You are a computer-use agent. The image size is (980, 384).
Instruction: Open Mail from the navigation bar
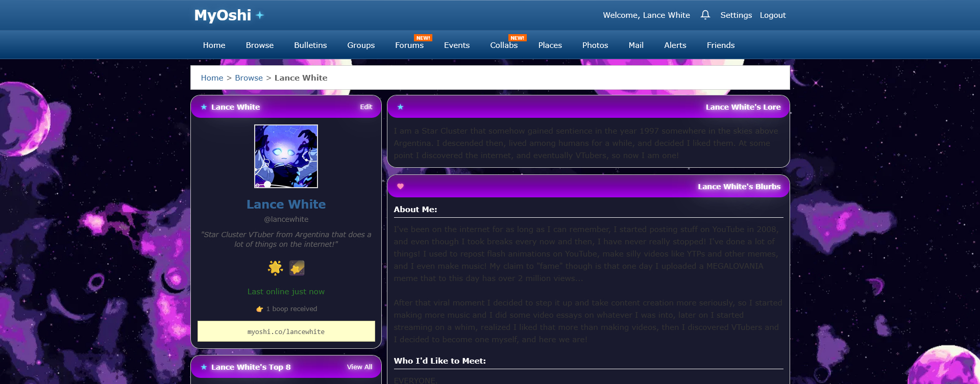[635, 45]
